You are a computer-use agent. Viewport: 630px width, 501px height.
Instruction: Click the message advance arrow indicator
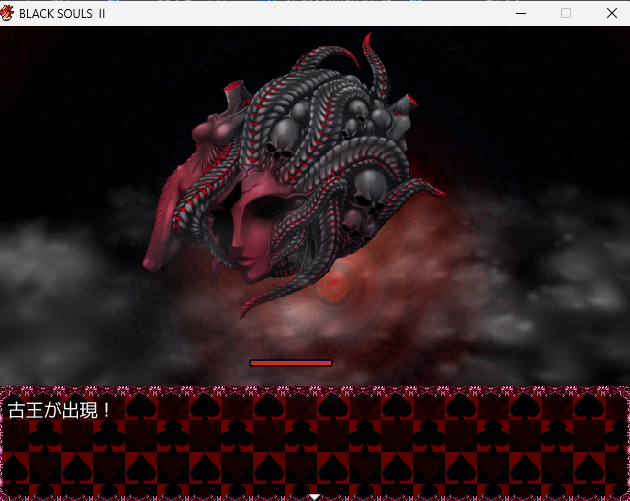click(315, 497)
